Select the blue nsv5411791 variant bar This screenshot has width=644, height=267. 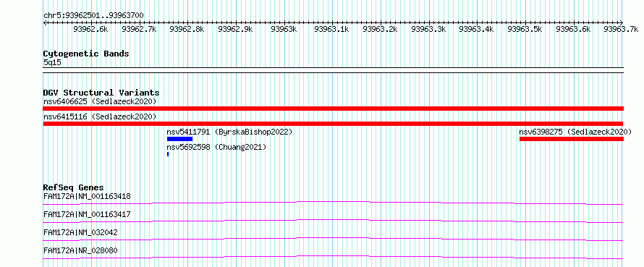coord(179,139)
